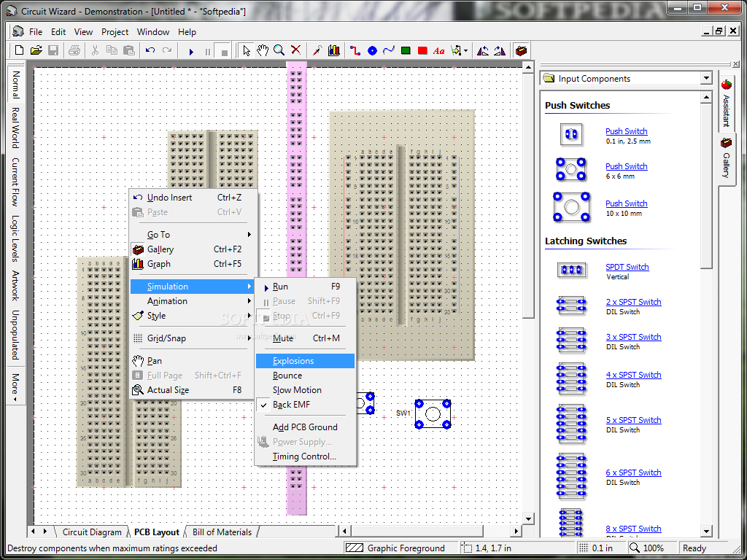
Task: Rotate left using the rotate icon
Action: [481, 50]
